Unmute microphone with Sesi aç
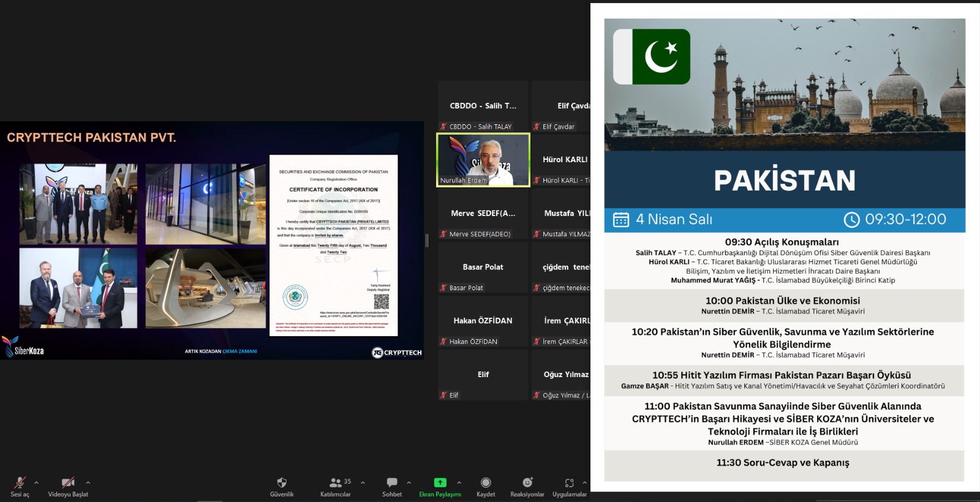The image size is (980, 502). click(x=20, y=483)
